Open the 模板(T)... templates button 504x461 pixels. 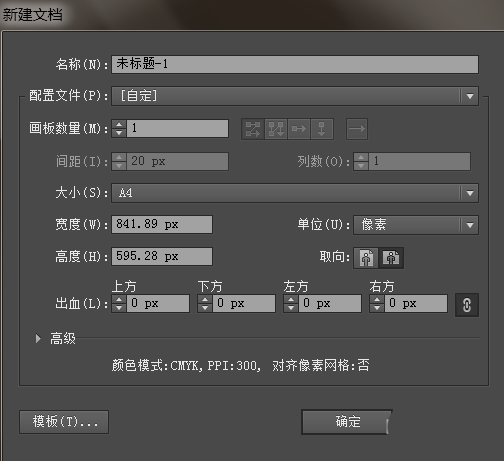[64, 422]
